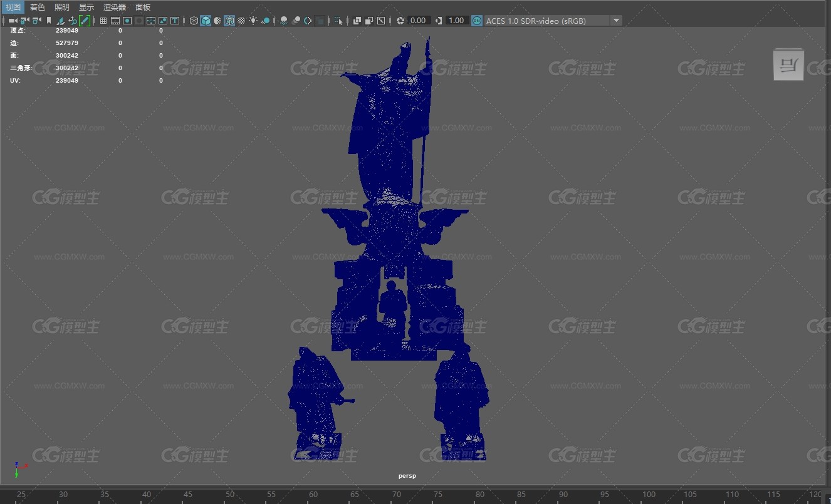Click the Gamma reset icon
Screen dimensions: 831x504
point(438,21)
